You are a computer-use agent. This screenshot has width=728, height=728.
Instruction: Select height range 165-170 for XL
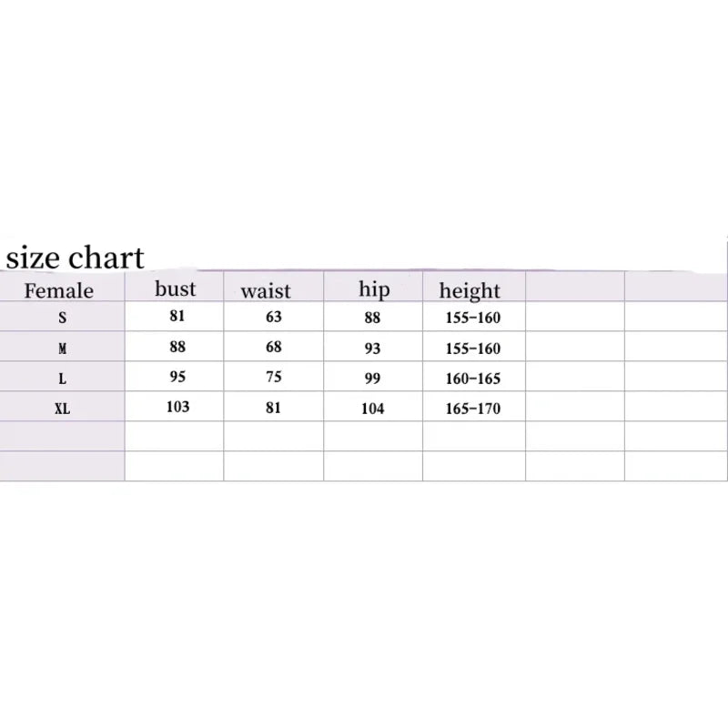(474, 409)
